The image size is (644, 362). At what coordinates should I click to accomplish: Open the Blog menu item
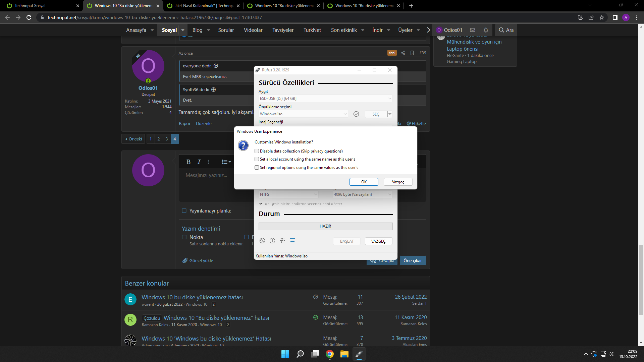pos(197,30)
